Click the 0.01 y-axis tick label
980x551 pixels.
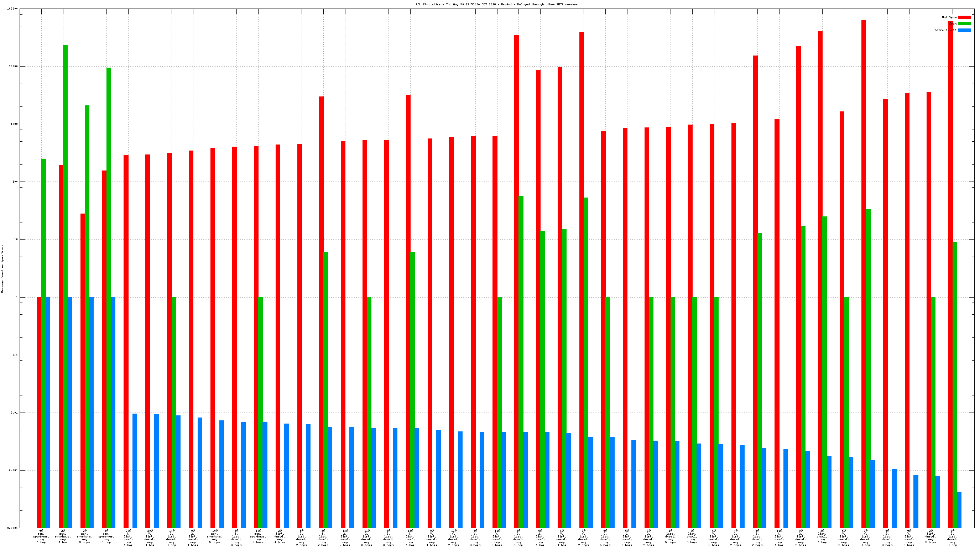click(15, 413)
